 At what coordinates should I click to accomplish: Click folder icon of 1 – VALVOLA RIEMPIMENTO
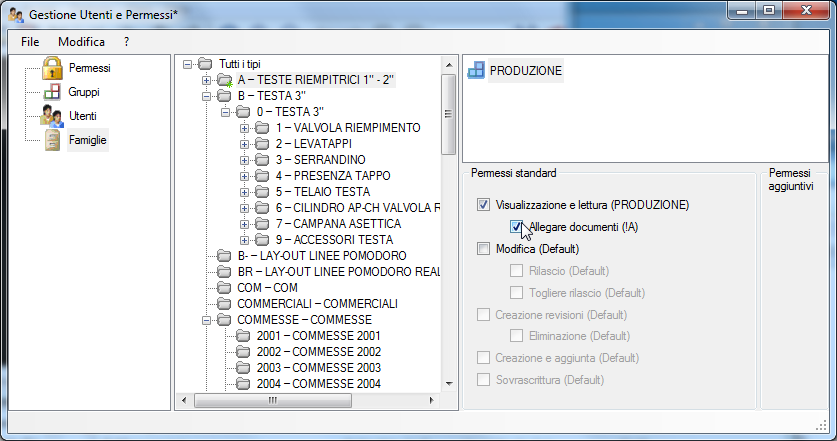(x=262, y=128)
